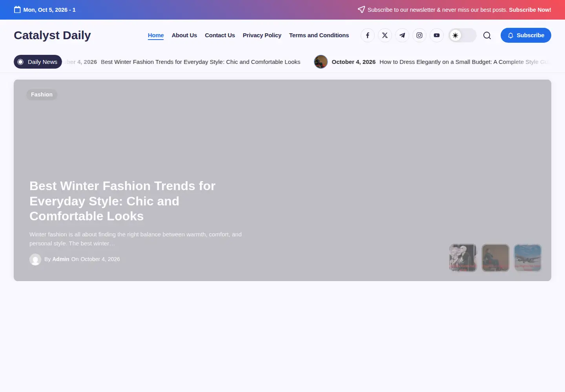Click the blue Subscribe button
Image resolution: width=565 pixels, height=392 pixels.
click(526, 35)
